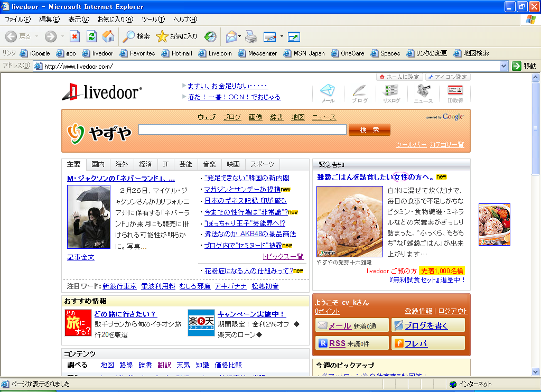The height and width of the screenshot is (392, 541).
Task: Click the Messenger-style toolbar icon after Edit
Action: [294, 36]
